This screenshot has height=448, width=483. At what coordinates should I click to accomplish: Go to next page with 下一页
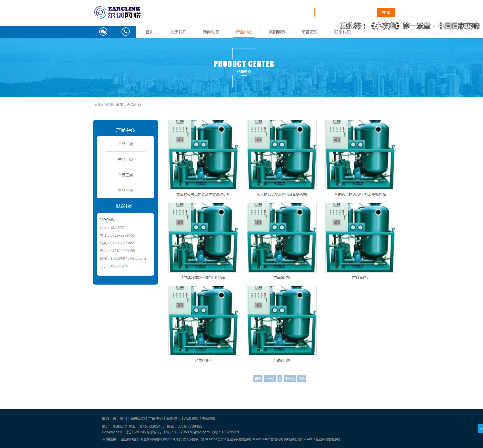tap(290, 378)
